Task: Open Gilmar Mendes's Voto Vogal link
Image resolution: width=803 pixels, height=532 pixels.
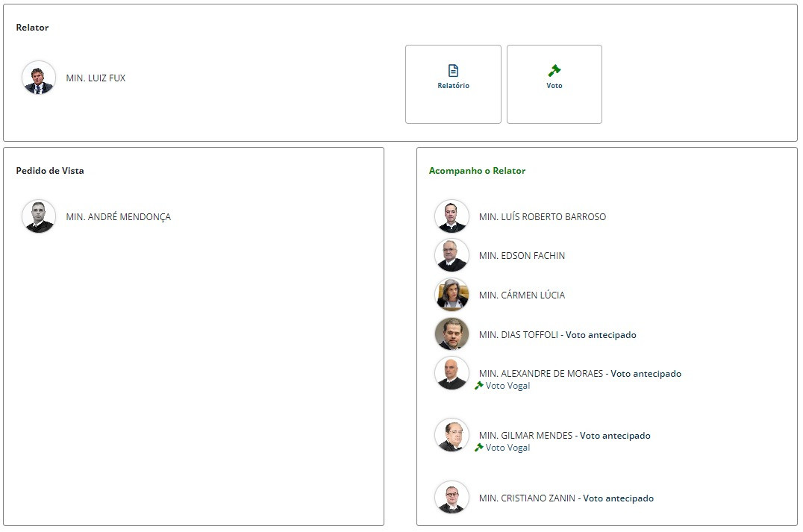Action: (507, 448)
